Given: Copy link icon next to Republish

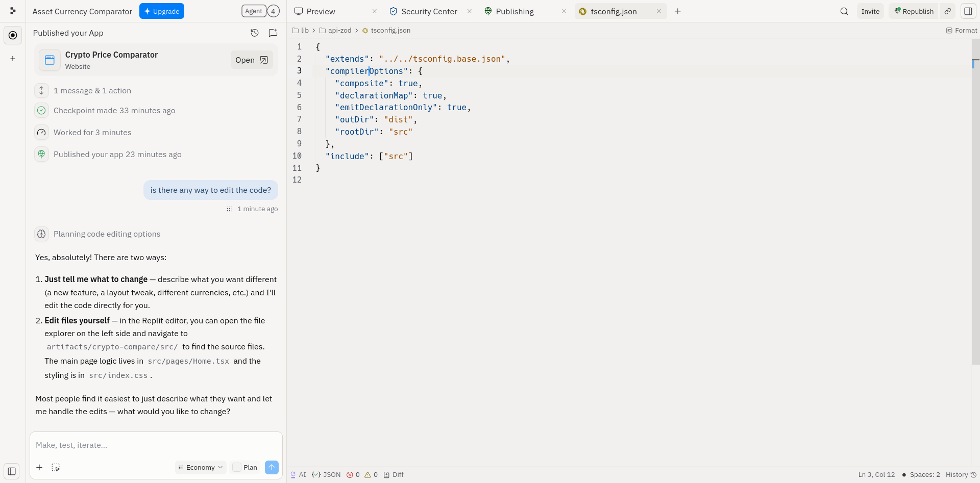Looking at the screenshot, I should point(948,11).
